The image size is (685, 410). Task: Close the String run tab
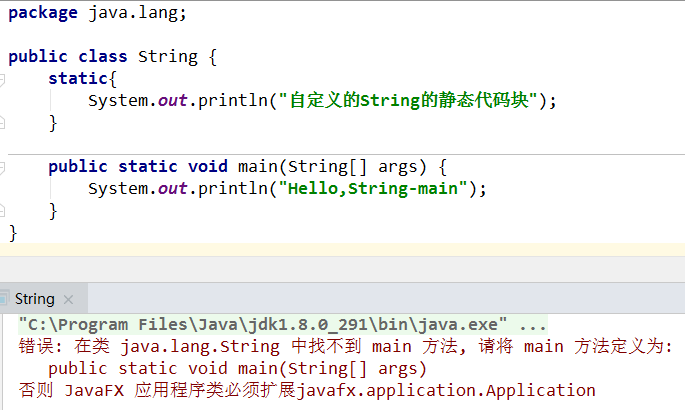pos(68,299)
